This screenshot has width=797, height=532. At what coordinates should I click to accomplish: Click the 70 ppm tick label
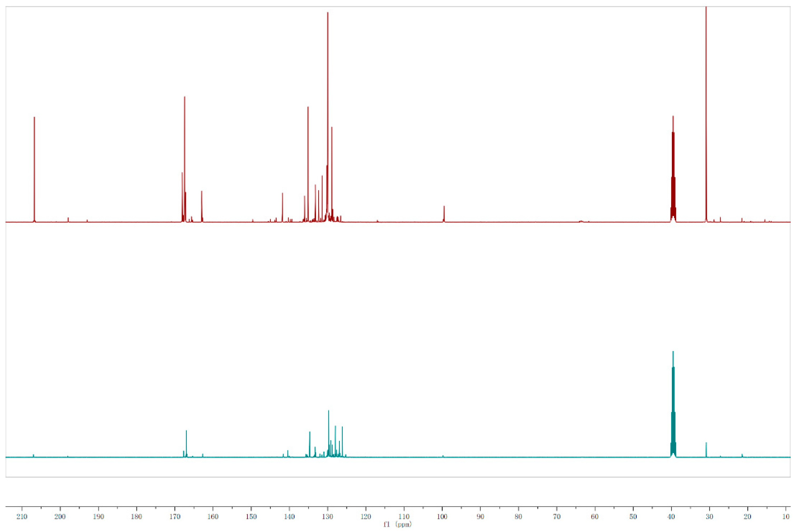(x=557, y=516)
